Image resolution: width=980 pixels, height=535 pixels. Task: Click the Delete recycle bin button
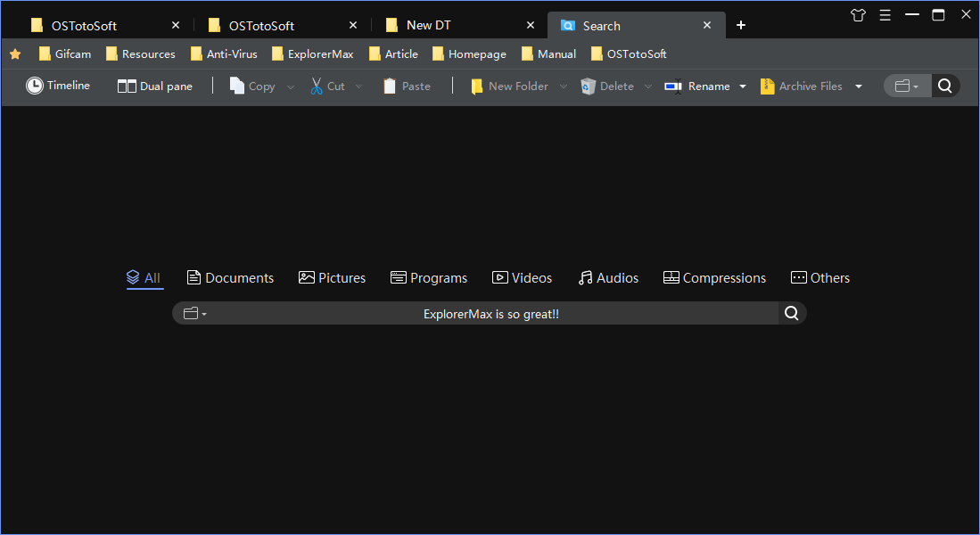click(607, 86)
